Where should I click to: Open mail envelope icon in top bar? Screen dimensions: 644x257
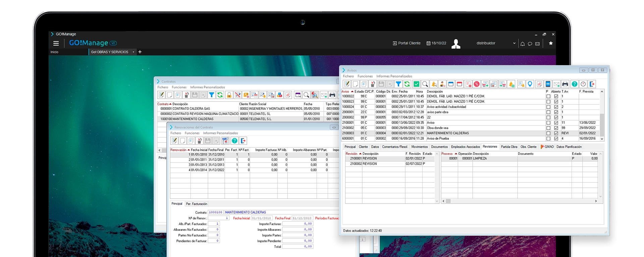[x=537, y=44]
